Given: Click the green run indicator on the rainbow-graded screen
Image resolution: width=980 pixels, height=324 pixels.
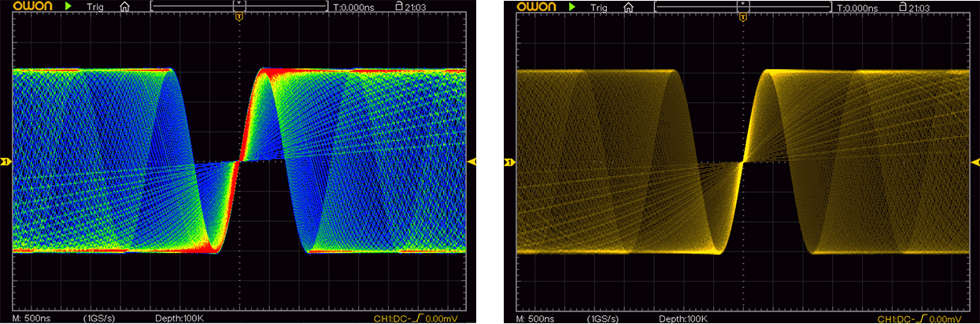Looking at the screenshot, I should [x=68, y=7].
